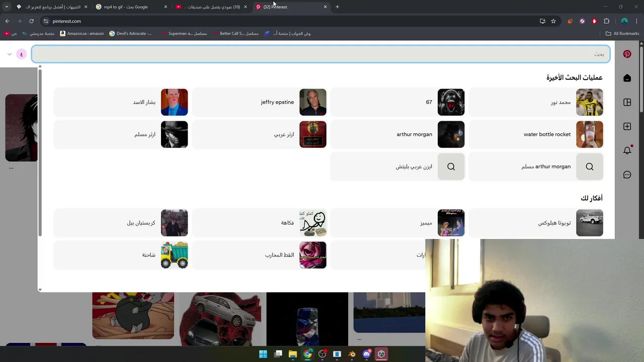Open OBS Studio from the taskbar
This screenshot has width=644, height=362.
[x=323, y=354]
